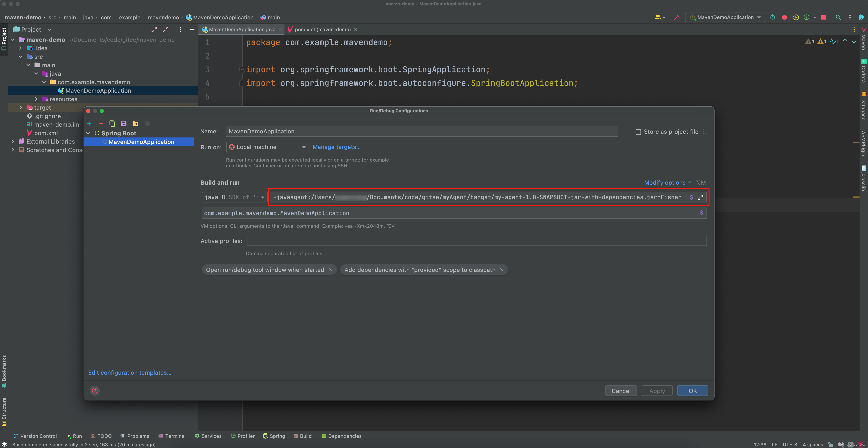Click the red stop button in toolbar
The width and height of the screenshot is (868, 448).
coord(823,17)
